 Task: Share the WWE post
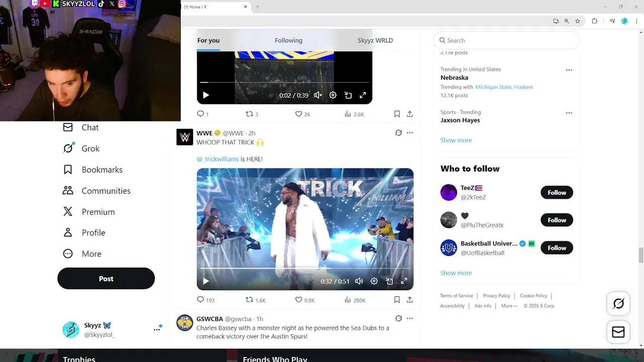pos(410,300)
